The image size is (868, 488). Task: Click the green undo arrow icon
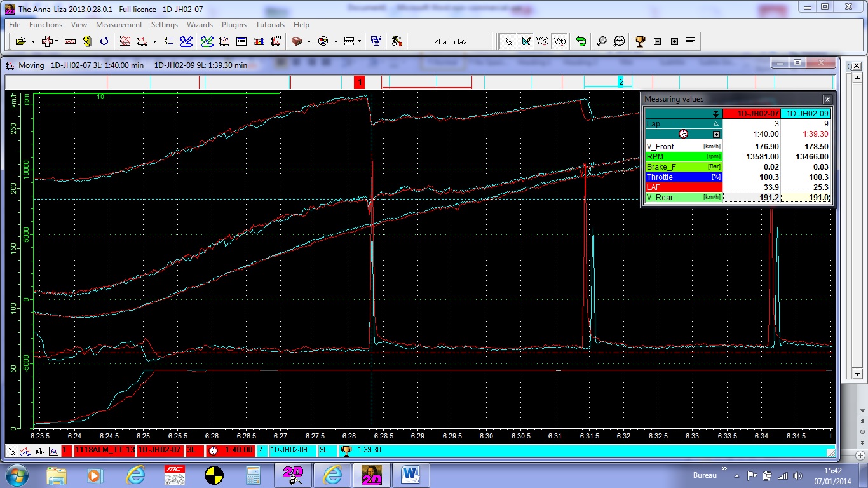click(x=581, y=41)
